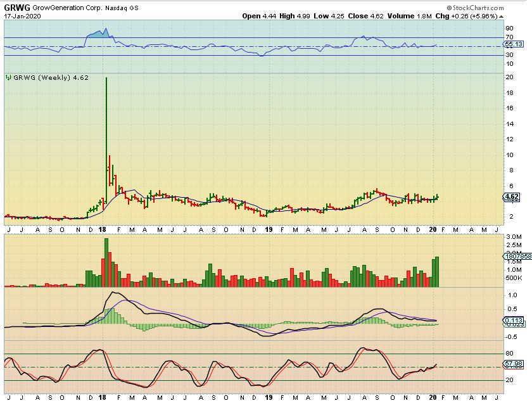Viewport: 532px width, 403px height.
Task: Click the 4.62 last-price tag on price axis
Action: click(512, 196)
